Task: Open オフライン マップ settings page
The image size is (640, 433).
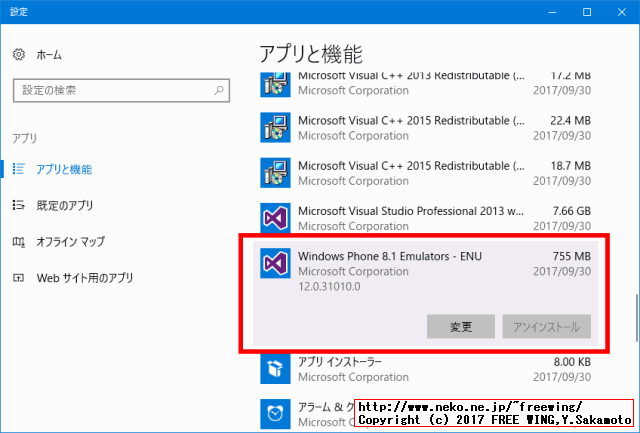Action: 71,242
